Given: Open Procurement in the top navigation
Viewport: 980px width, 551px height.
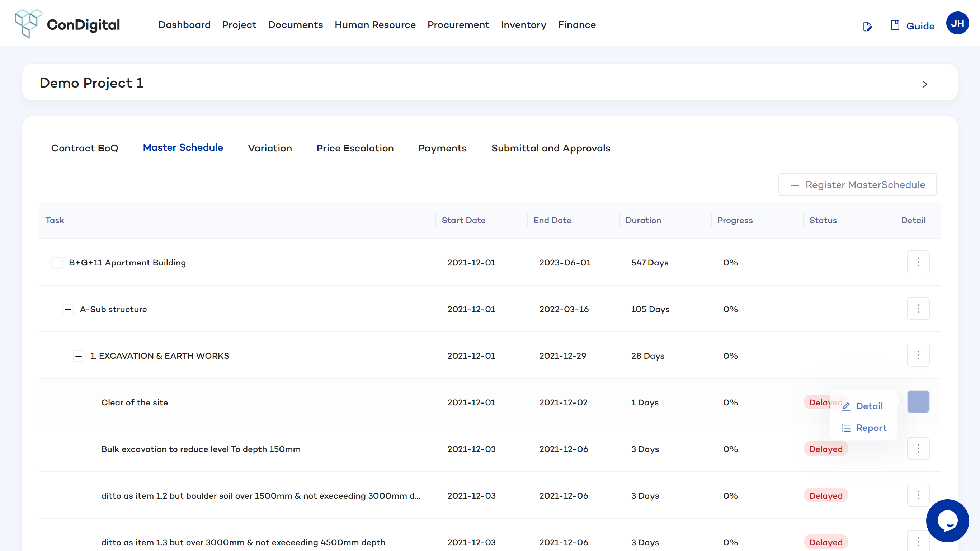Looking at the screenshot, I should [x=458, y=25].
